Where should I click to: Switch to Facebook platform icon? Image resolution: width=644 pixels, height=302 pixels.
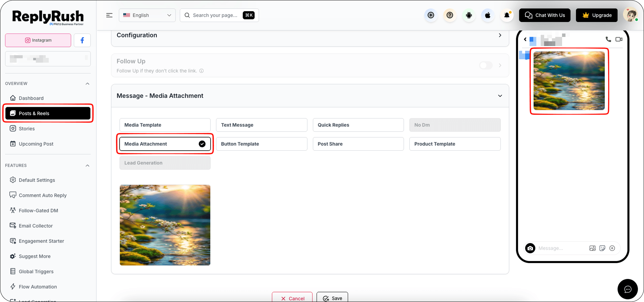pos(82,40)
